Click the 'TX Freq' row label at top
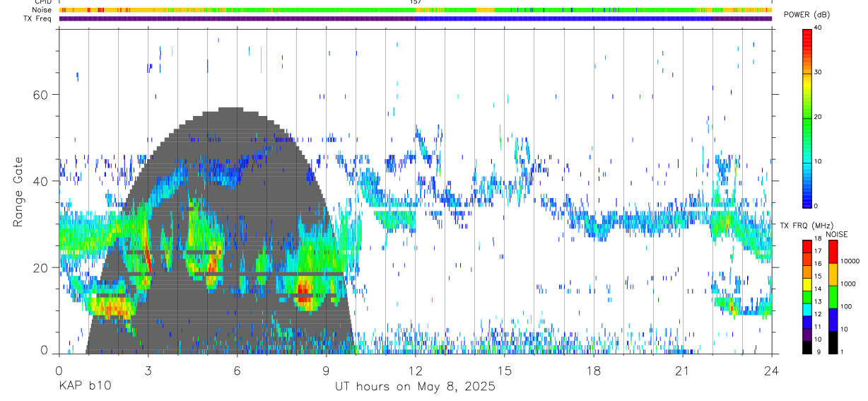 38,18
